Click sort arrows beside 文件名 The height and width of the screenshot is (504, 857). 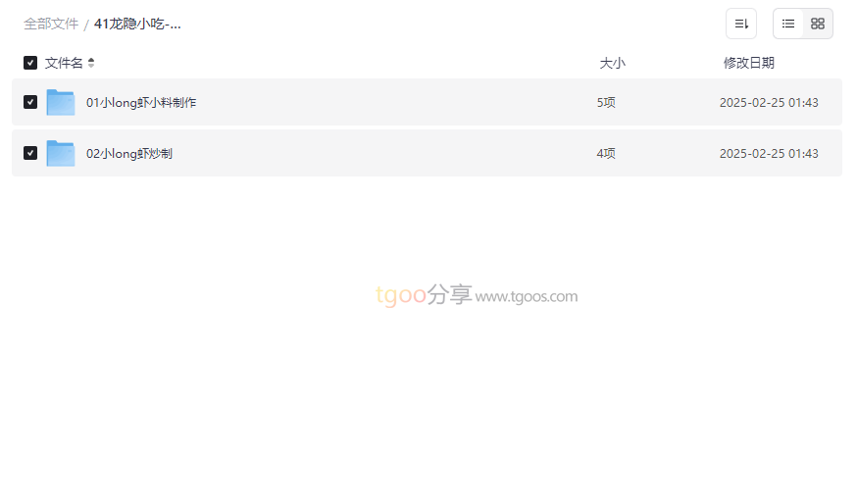[x=91, y=63]
